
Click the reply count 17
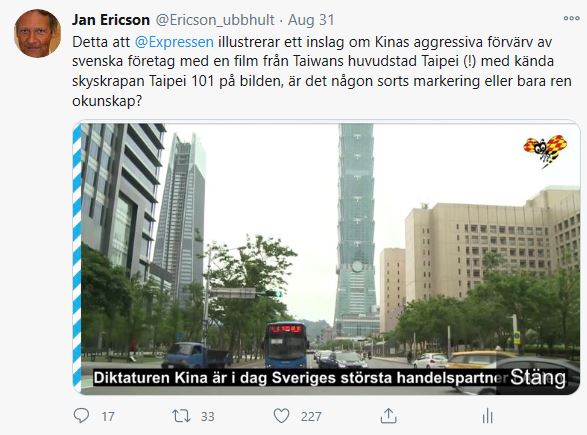[108, 417]
